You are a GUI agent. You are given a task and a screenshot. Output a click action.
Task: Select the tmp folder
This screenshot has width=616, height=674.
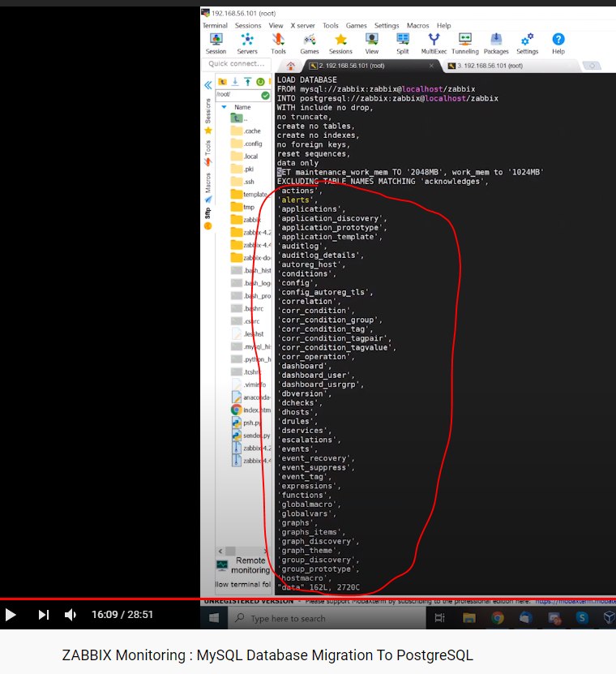[x=242, y=207]
